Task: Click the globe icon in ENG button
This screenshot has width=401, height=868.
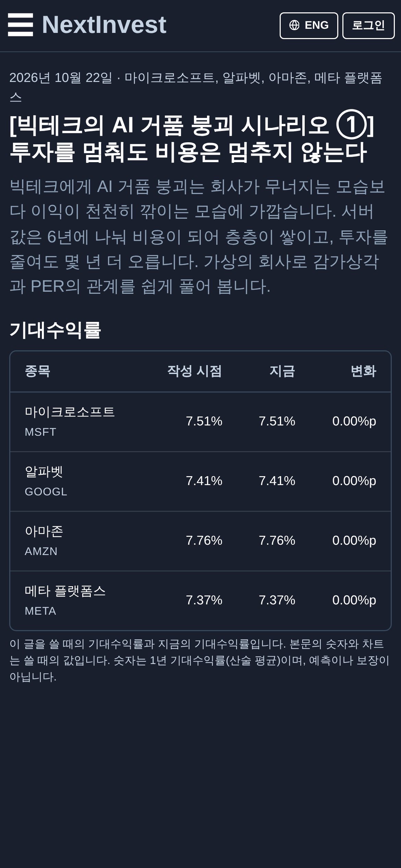Action: click(x=294, y=25)
